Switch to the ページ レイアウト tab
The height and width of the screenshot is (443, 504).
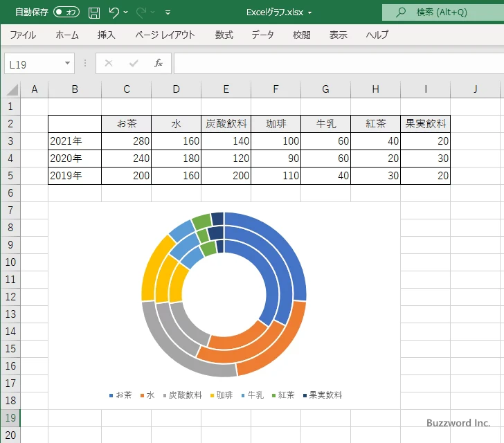(165, 35)
